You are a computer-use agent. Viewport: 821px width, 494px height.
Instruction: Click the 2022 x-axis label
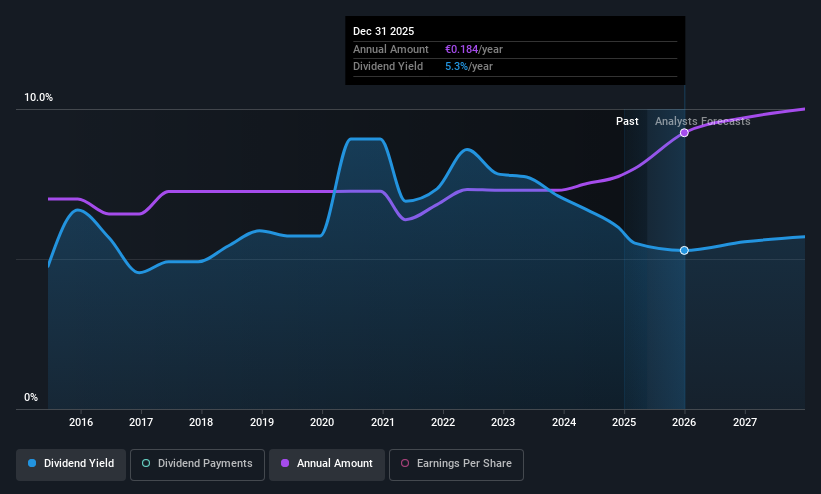[443, 422]
